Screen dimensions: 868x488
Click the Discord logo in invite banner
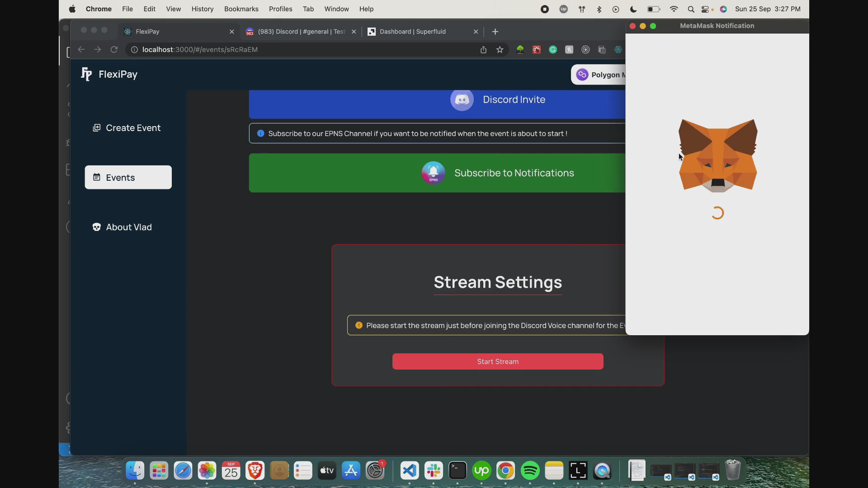(462, 99)
